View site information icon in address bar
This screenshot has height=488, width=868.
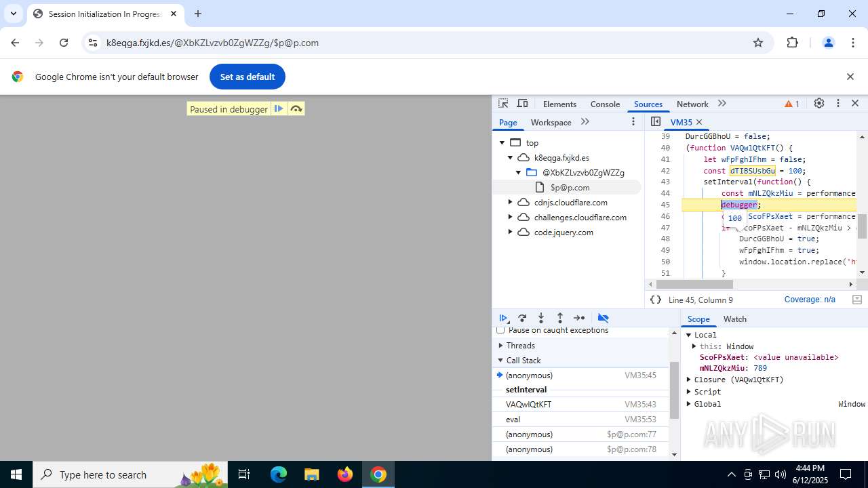[x=93, y=43]
